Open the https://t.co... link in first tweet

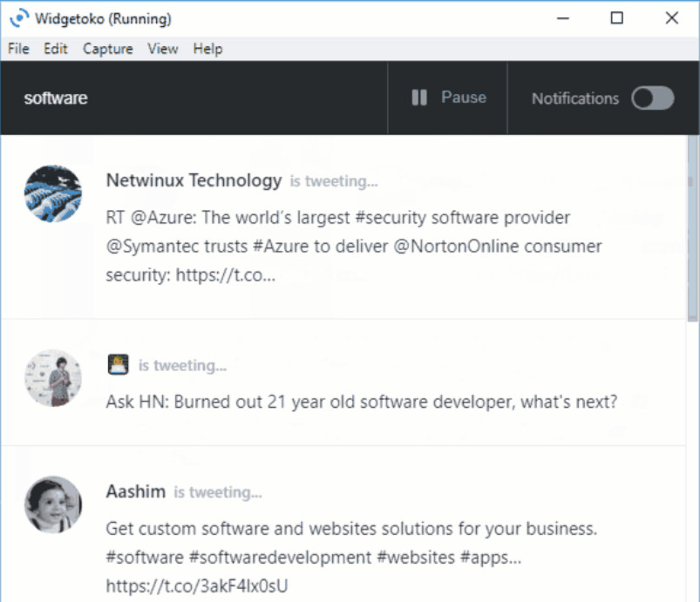point(226,275)
